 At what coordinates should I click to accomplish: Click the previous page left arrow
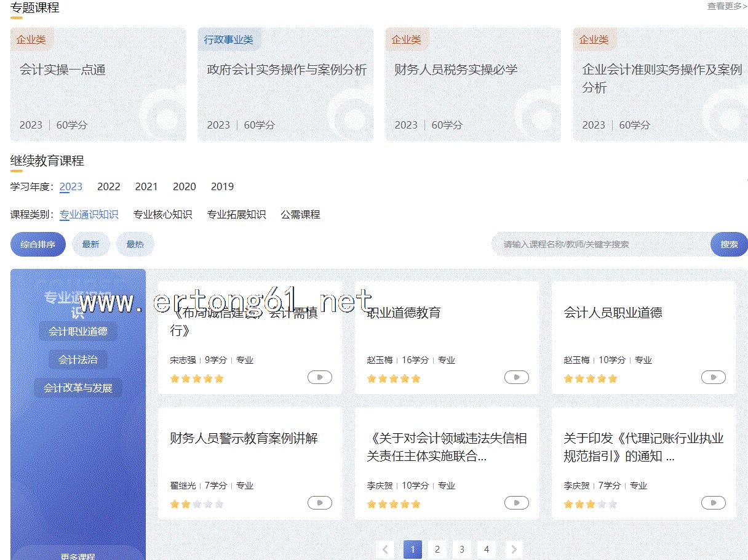tap(385, 549)
